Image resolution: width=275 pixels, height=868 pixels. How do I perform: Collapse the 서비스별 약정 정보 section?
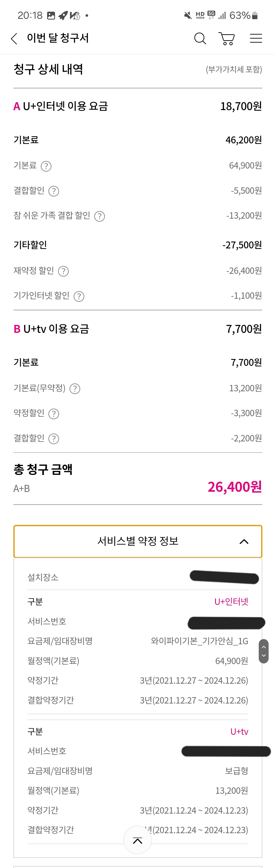point(138,541)
